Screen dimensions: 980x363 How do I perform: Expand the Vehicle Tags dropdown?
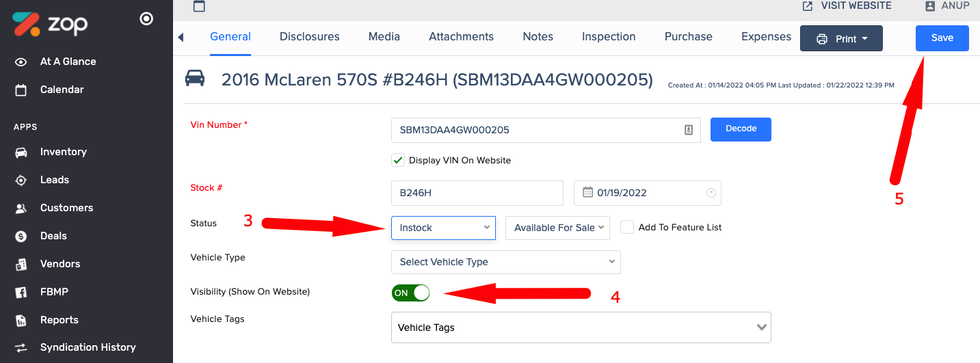[581, 327]
